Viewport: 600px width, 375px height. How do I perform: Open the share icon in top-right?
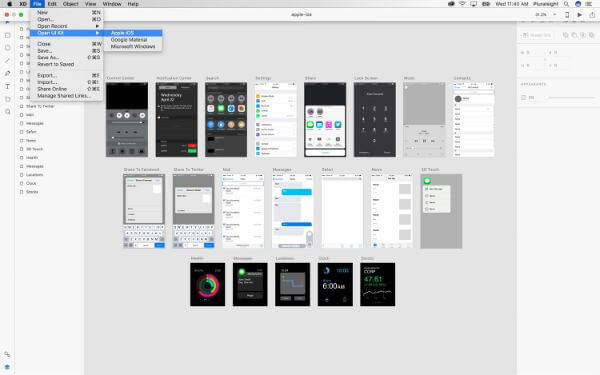point(592,15)
